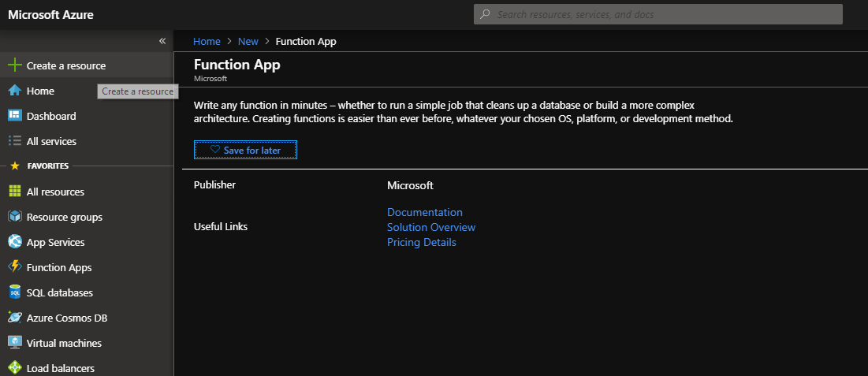This screenshot has width=868, height=376.
Task: Click the Home breadcrumb link
Action: tap(207, 41)
